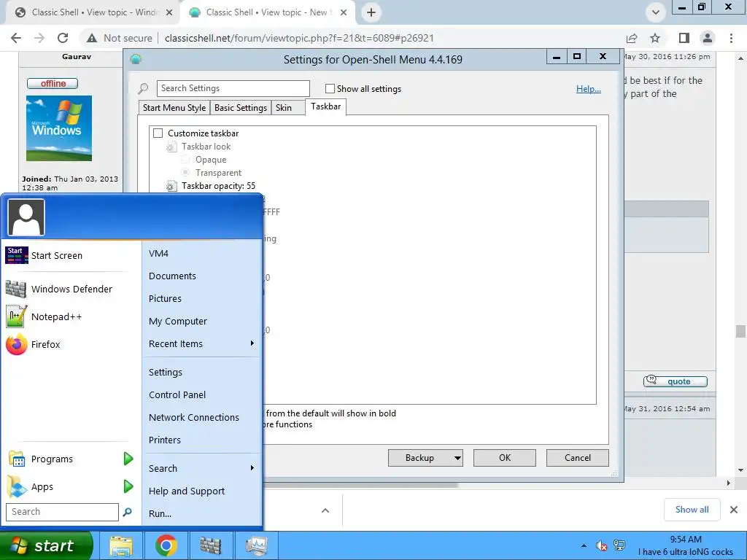The image size is (747, 560).
Task: Show hidden tray icons arrow
Action: pyautogui.click(x=584, y=545)
